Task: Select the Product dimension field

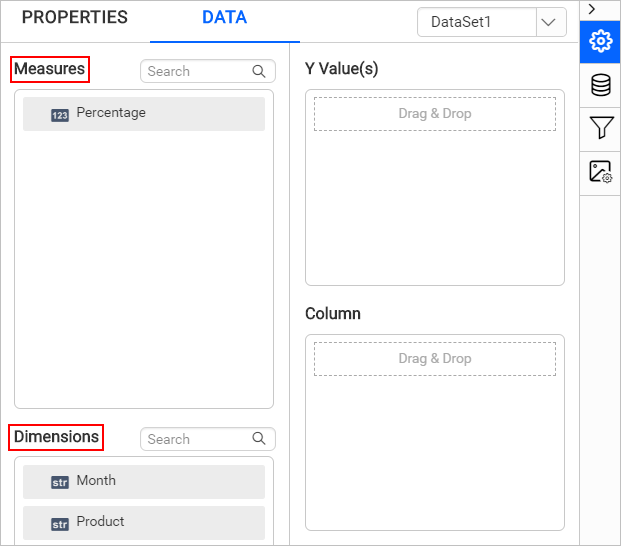Action: click(x=144, y=522)
